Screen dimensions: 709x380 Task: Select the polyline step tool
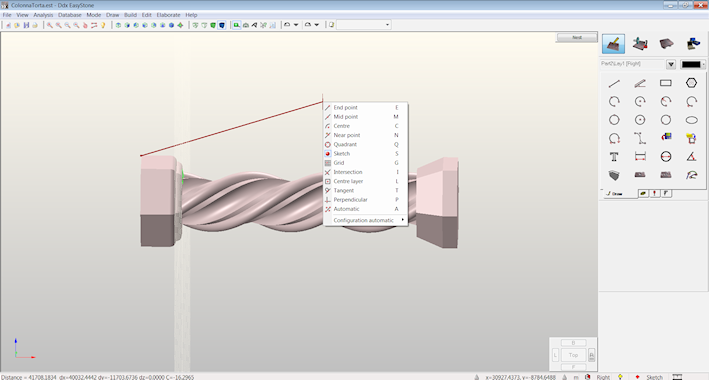[640, 138]
